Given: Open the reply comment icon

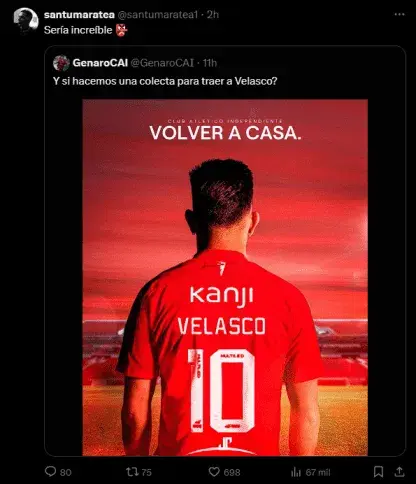Looking at the screenshot, I should pos(51,471).
